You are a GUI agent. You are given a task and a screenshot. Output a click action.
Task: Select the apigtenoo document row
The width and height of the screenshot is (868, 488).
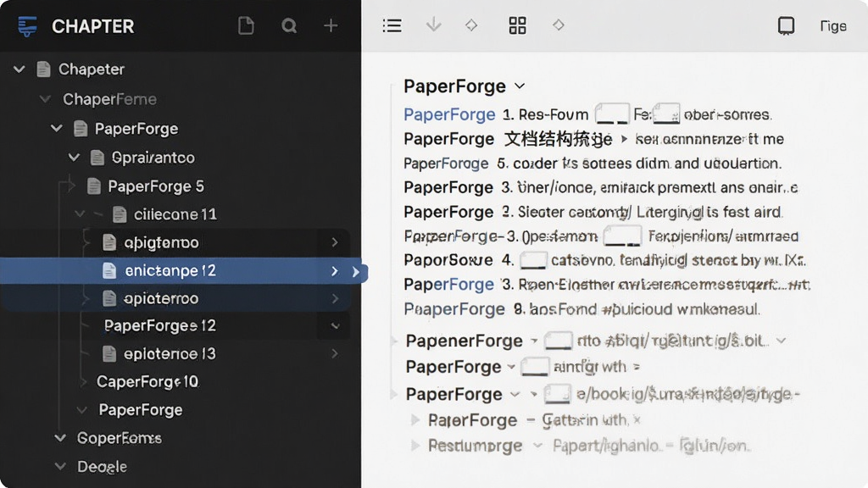pos(175,242)
